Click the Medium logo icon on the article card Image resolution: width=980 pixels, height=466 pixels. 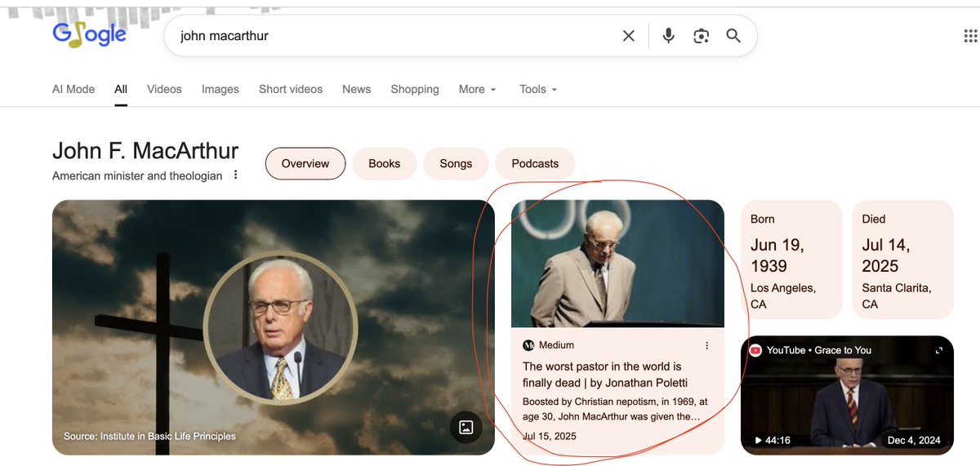(528, 345)
